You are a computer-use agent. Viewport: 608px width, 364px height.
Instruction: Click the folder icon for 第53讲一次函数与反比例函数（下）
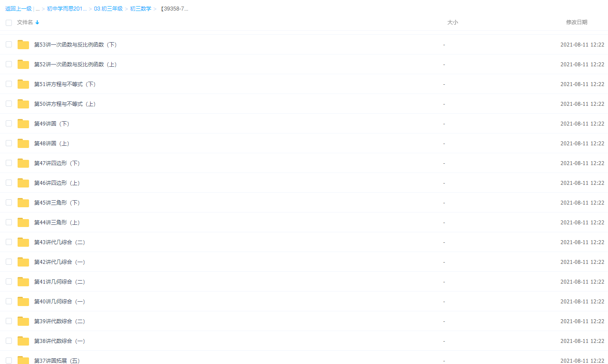(x=23, y=44)
